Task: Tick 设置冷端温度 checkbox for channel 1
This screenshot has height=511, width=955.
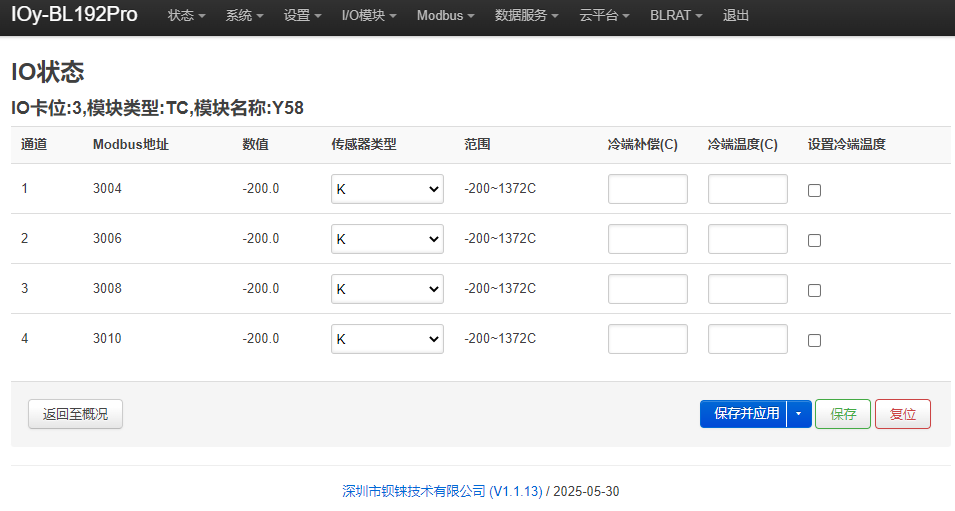Action: pyautogui.click(x=814, y=191)
